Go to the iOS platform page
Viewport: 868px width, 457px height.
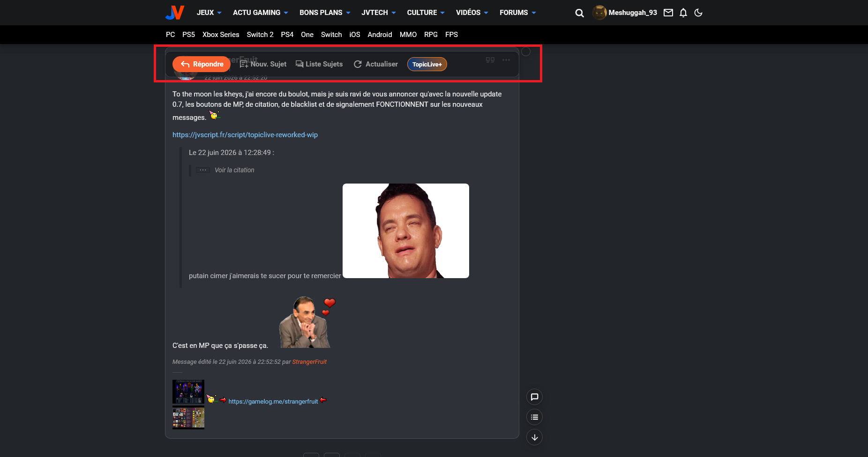click(x=355, y=35)
